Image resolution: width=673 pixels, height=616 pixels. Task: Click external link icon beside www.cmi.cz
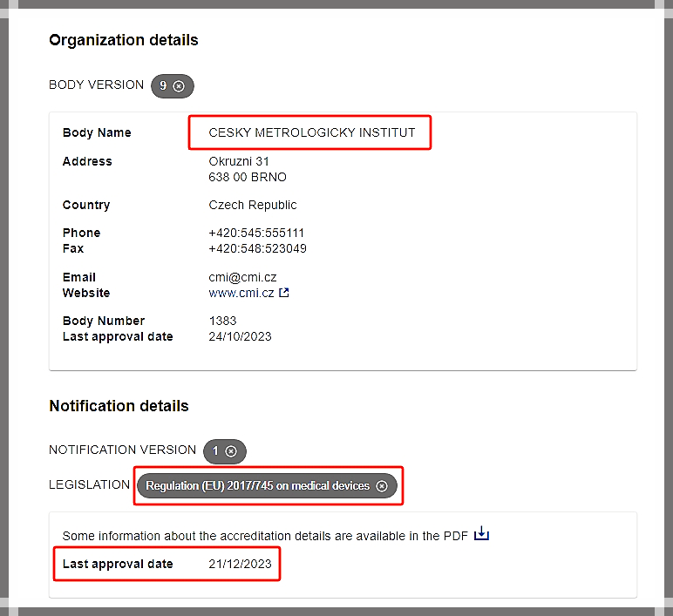coord(284,293)
